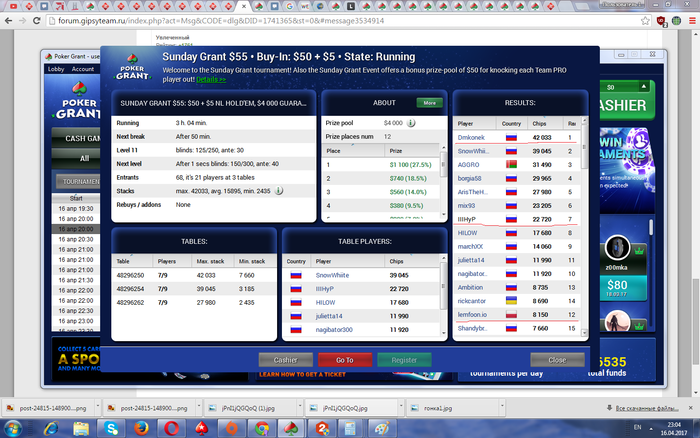Screen dimensions: 700x438
Task: Close the active browser tab
Action: pyautogui.click(x=244, y=6)
